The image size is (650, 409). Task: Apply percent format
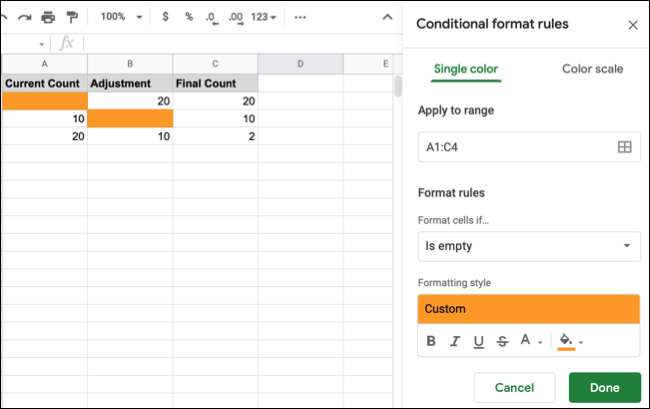(188, 17)
